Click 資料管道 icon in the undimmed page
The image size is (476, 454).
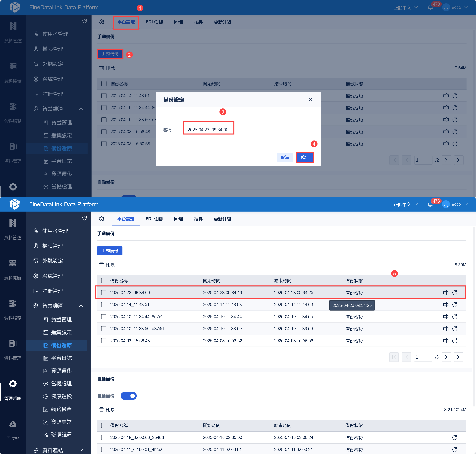point(13,223)
